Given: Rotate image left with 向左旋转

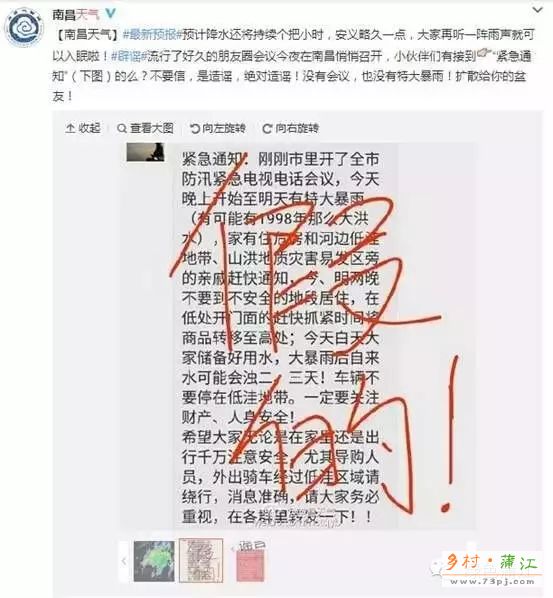Looking at the screenshot, I should point(218,128).
